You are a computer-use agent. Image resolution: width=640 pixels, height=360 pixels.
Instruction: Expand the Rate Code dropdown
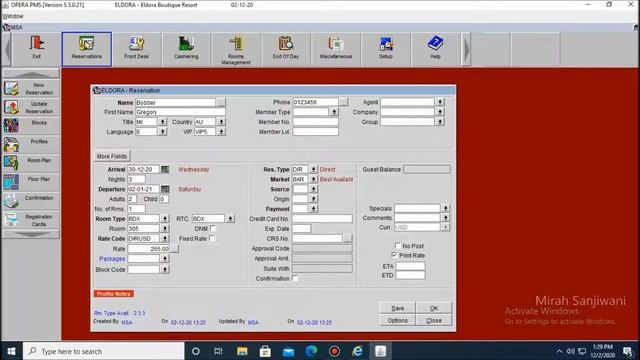165,238
